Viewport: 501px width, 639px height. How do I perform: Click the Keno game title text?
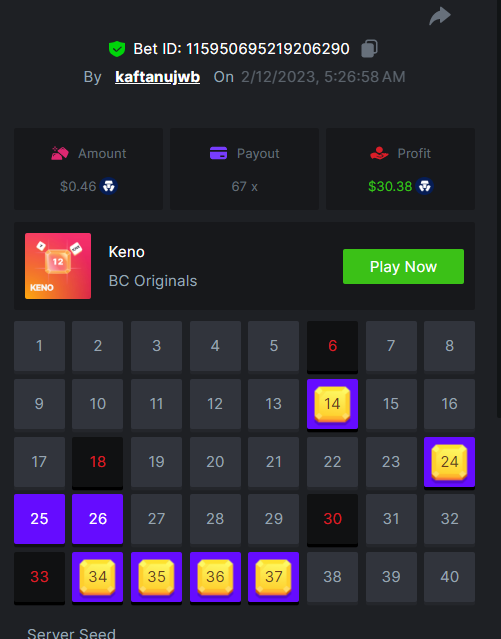click(126, 252)
